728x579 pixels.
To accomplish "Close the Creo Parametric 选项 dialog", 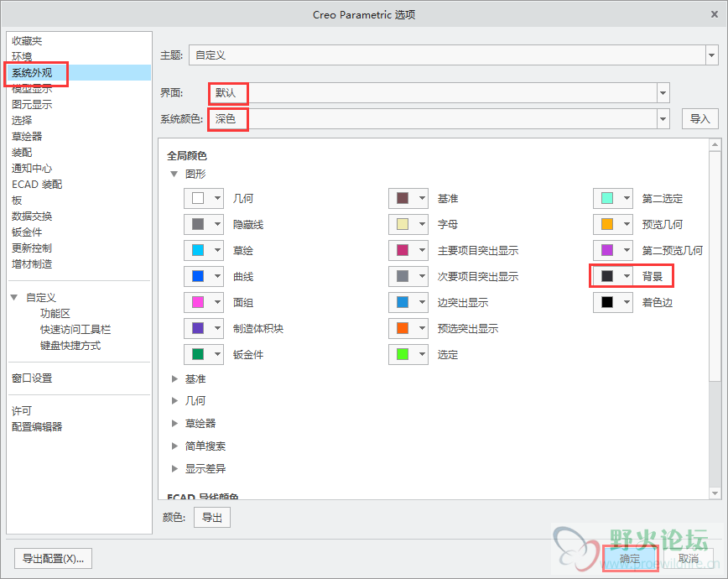I will click(x=715, y=14).
